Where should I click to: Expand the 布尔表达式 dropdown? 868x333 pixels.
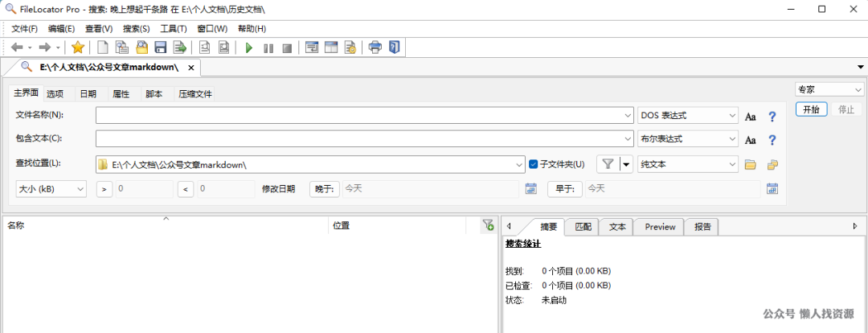732,138
